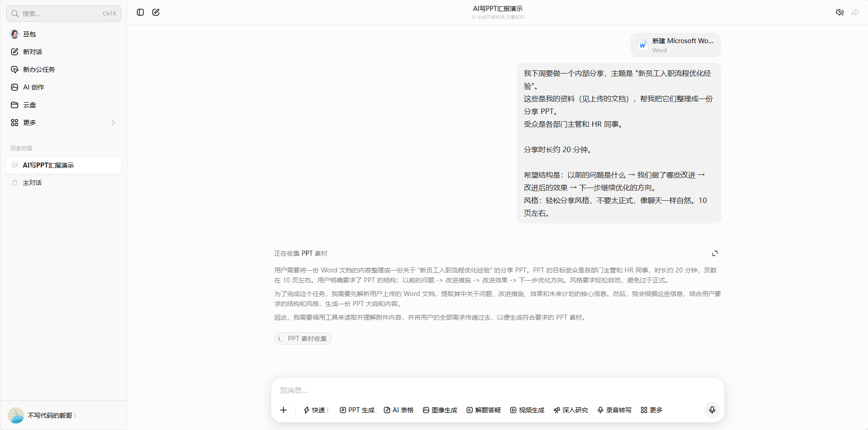
Task: Click the new chat pencil icon in header
Action: click(156, 12)
